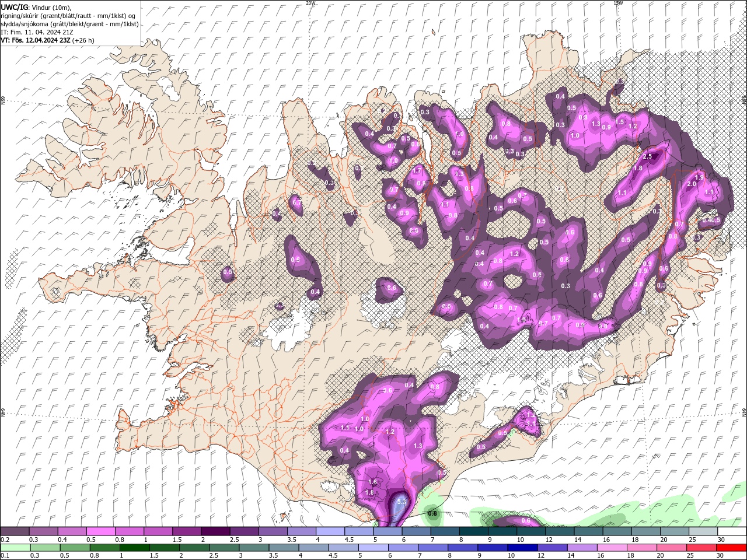Click the violet swatch labeled 12 in bottom row

coord(551,548)
